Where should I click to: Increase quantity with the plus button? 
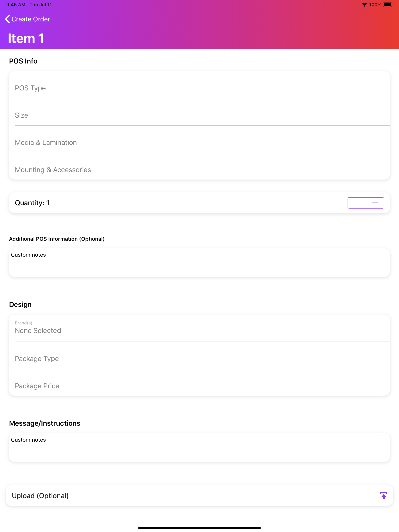pos(375,203)
